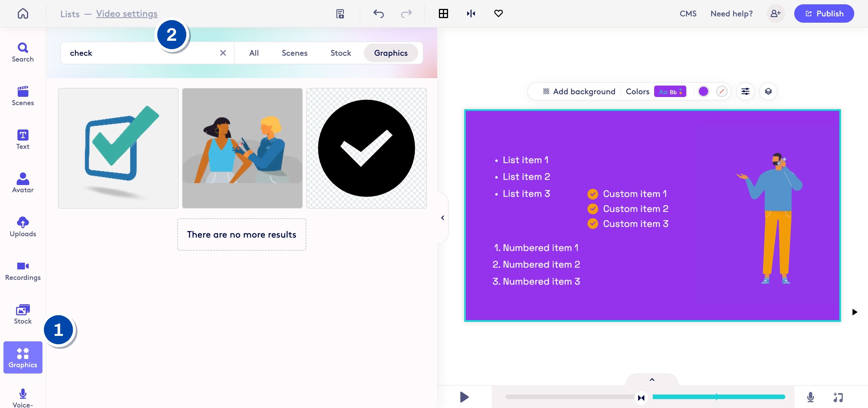Select the 'List item 1' text on canvas
Image resolution: width=868 pixels, height=408 pixels.
[525, 160]
